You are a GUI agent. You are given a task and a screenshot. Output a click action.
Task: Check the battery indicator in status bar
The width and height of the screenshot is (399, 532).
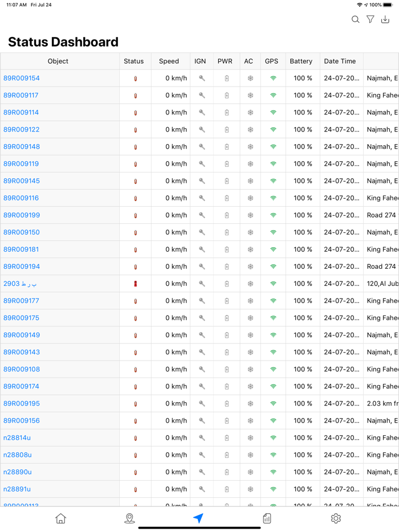tap(388, 5)
